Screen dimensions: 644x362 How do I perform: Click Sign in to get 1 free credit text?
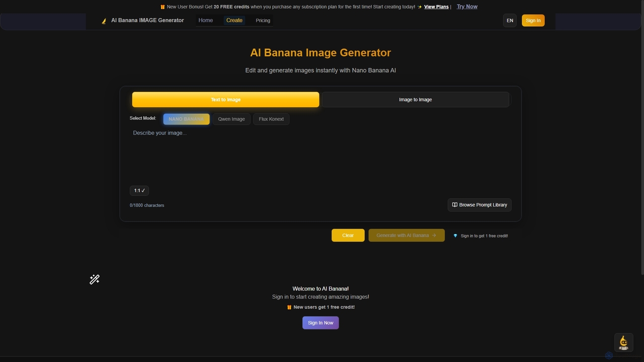tap(484, 236)
